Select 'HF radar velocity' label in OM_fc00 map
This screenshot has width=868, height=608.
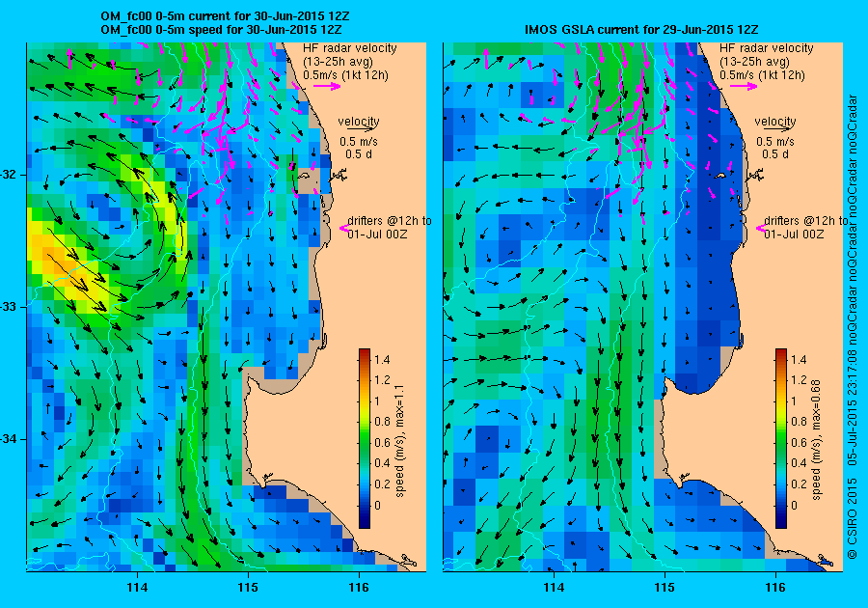[x=350, y=48]
